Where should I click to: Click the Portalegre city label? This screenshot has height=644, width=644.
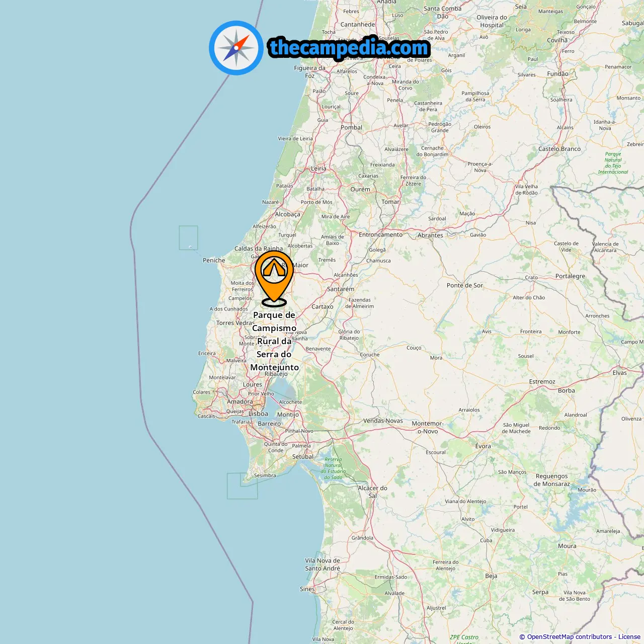570,276
